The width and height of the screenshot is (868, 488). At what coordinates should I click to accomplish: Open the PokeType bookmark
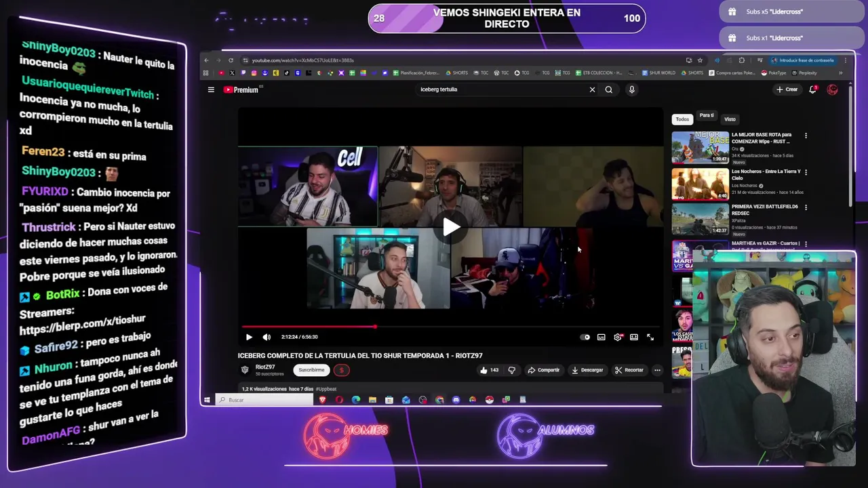point(774,73)
